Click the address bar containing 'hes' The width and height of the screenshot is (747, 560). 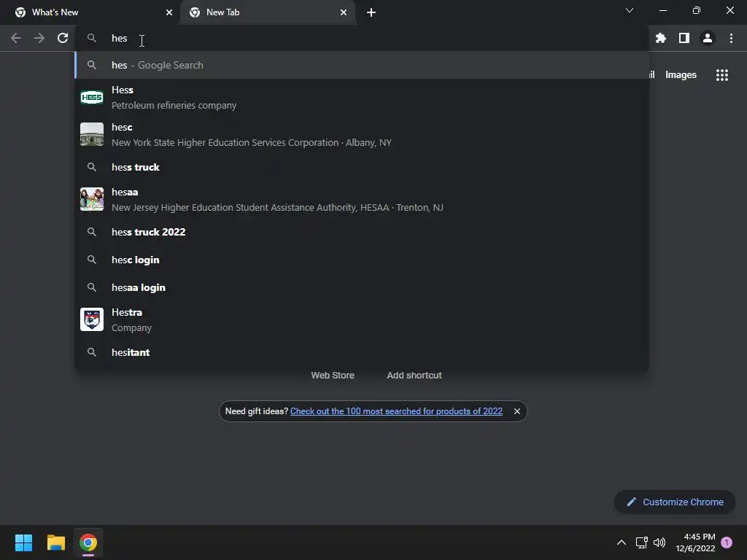tap(362, 38)
